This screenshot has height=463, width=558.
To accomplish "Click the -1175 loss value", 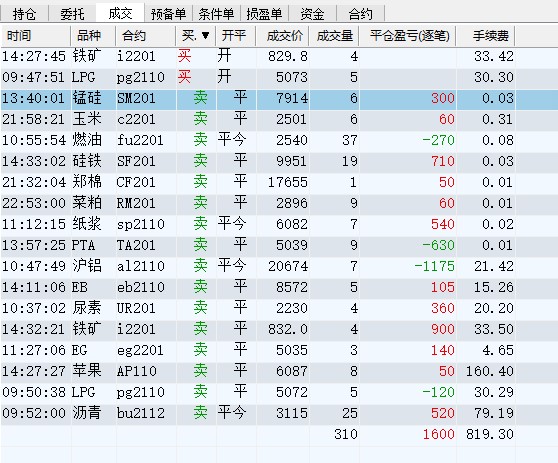I will pyautogui.click(x=435, y=266).
